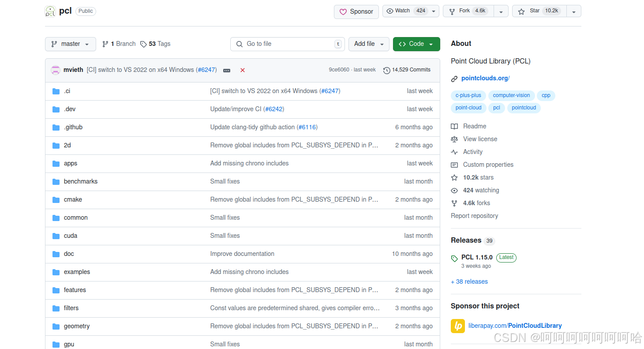Open the .ci folder icon
Viewport: 644px width, 349px height.
click(x=56, y=91)
